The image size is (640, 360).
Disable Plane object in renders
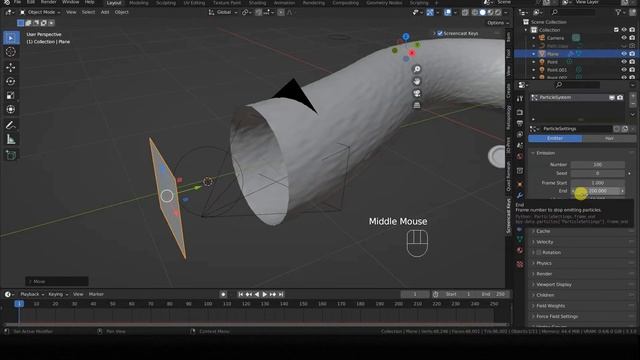[632, 54]
